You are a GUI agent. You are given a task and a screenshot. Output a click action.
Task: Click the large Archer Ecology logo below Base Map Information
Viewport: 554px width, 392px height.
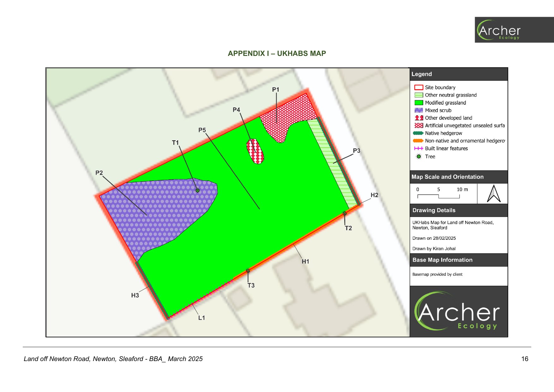(459, 311)
